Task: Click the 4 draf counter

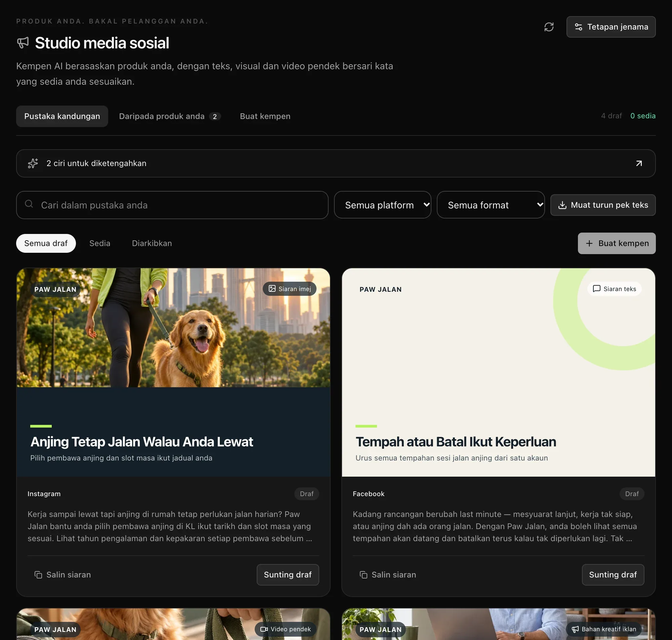Action: click(611, 116)
